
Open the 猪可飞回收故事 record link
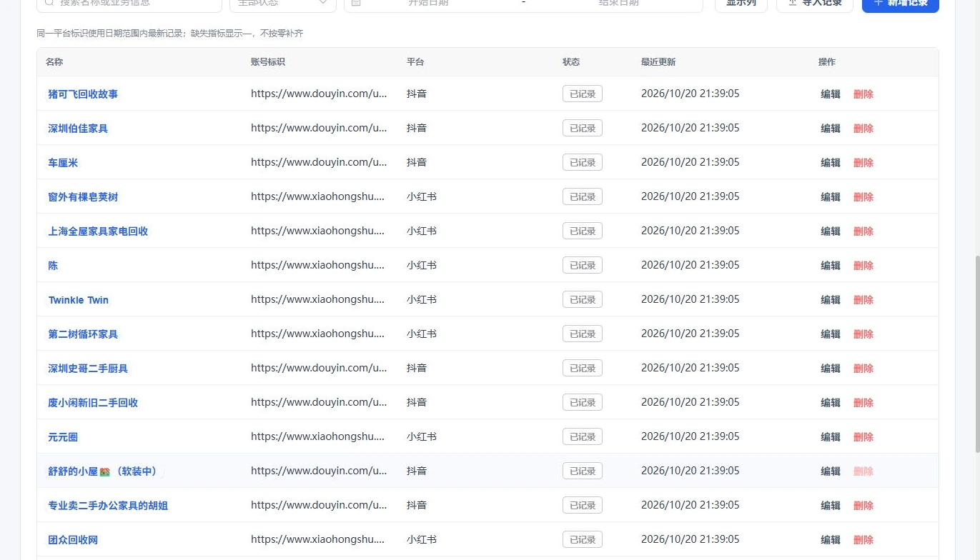pos(83,94)
